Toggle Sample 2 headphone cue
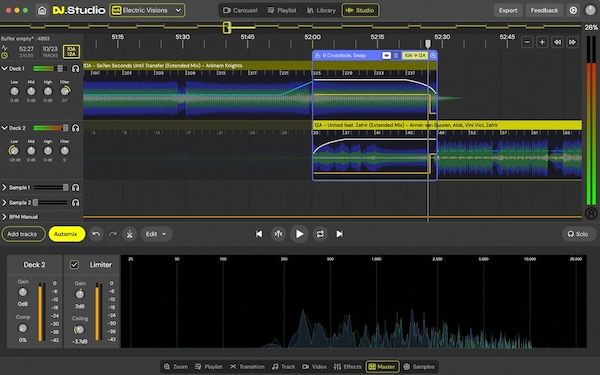This screenshot has height=375, width=600. pyautogui.click(x=75, y=202)
